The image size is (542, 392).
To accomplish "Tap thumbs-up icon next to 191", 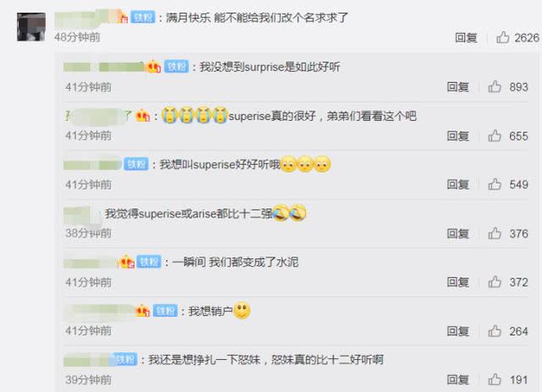I will pyautogui.click(x=495, y=380).
